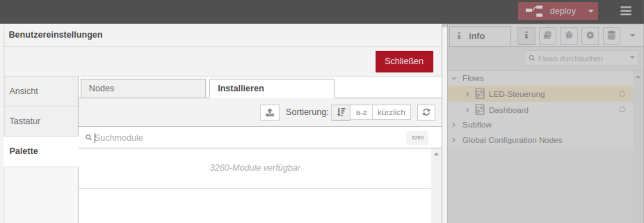Expand the LED-Steuerung flow
This screenshot has height=223, width=644.
coord(467,94)
